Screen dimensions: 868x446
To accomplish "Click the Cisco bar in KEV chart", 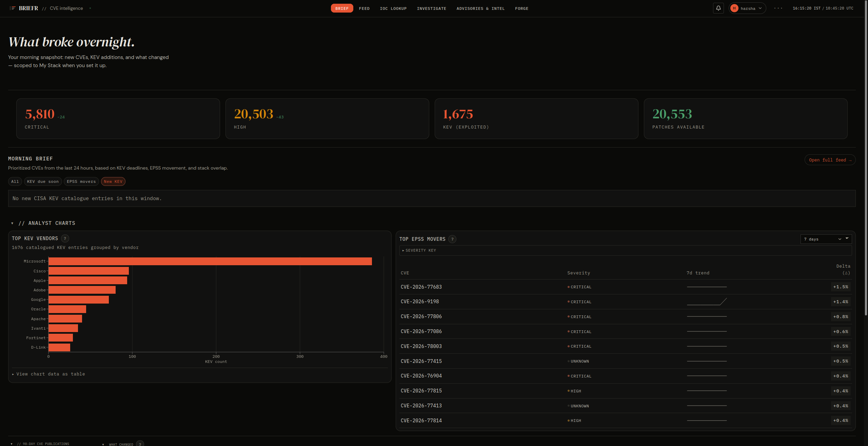I will pos(88,271).
